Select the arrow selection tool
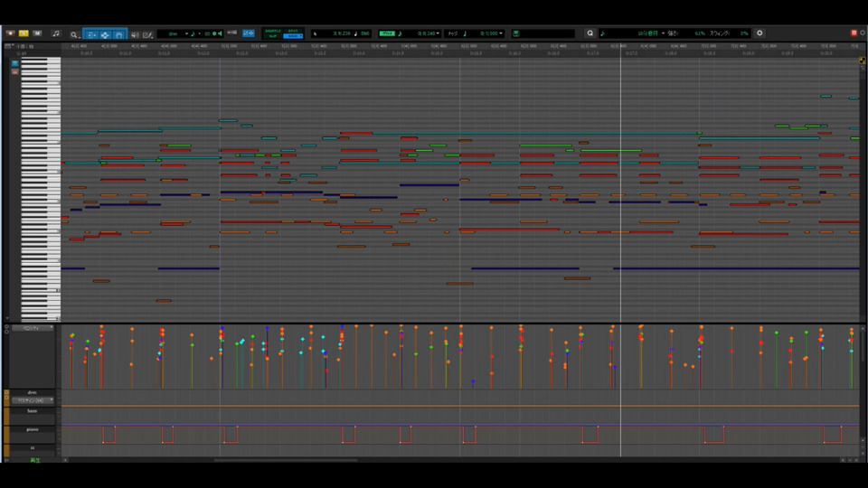868x488 pixels. pos(91,35)
